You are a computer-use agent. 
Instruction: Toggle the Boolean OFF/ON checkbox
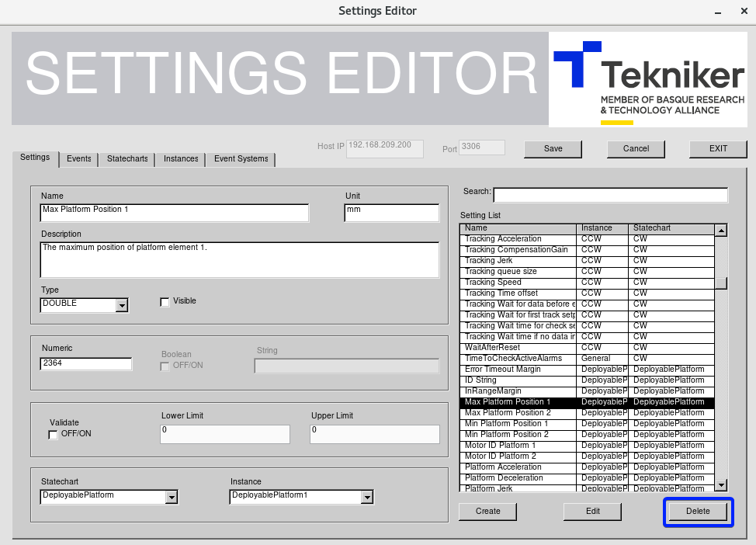[165, 366]
